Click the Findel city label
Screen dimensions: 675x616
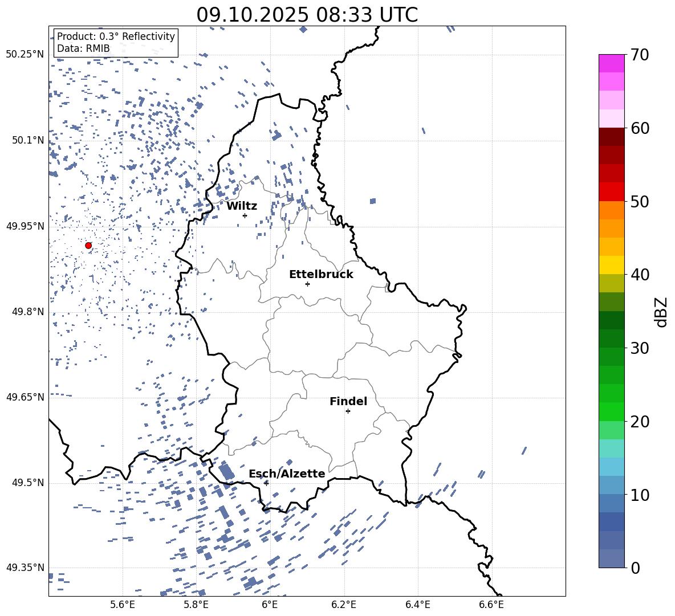click(348, 401)
